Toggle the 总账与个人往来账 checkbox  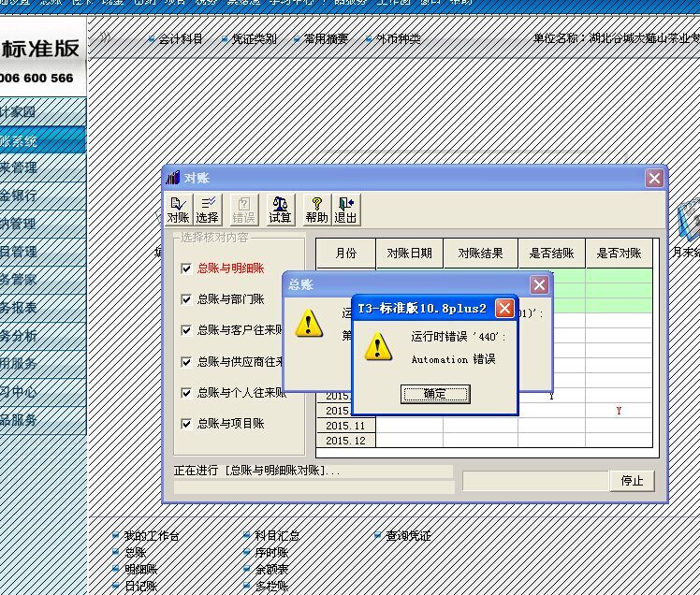[186, 393]
